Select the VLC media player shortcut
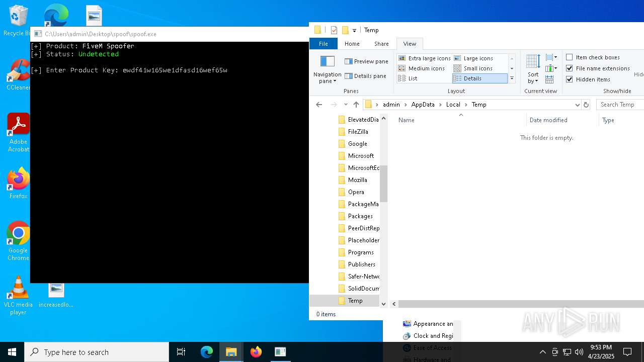644x362 pixels. click(18, 296)
